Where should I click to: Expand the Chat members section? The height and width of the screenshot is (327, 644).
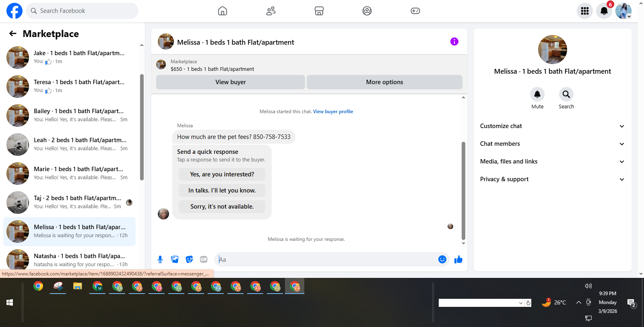point(552,144)
